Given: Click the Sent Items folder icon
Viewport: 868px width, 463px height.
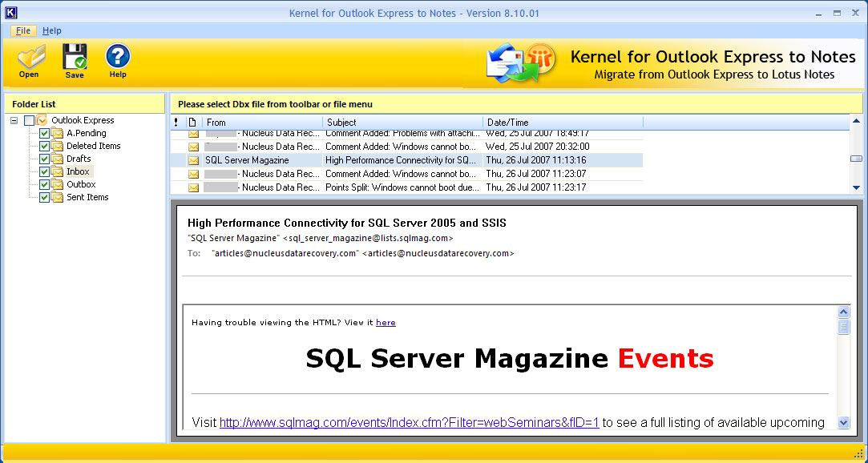Looking at the screenshot, I should tap(57, 197).
